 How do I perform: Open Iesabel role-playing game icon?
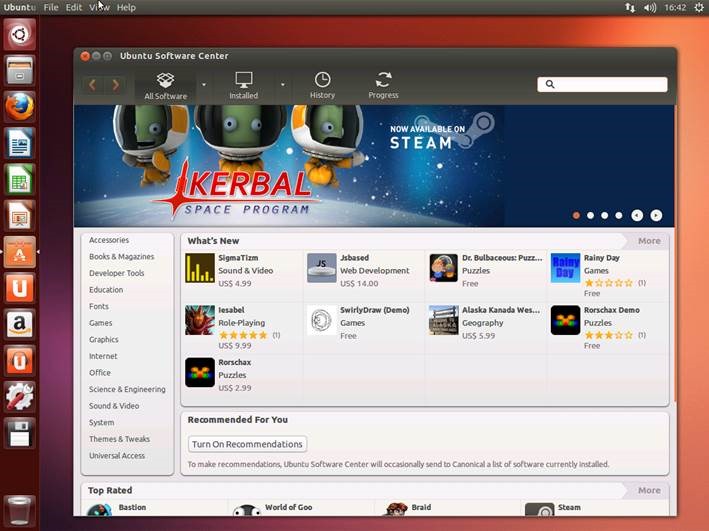point(200,320)
